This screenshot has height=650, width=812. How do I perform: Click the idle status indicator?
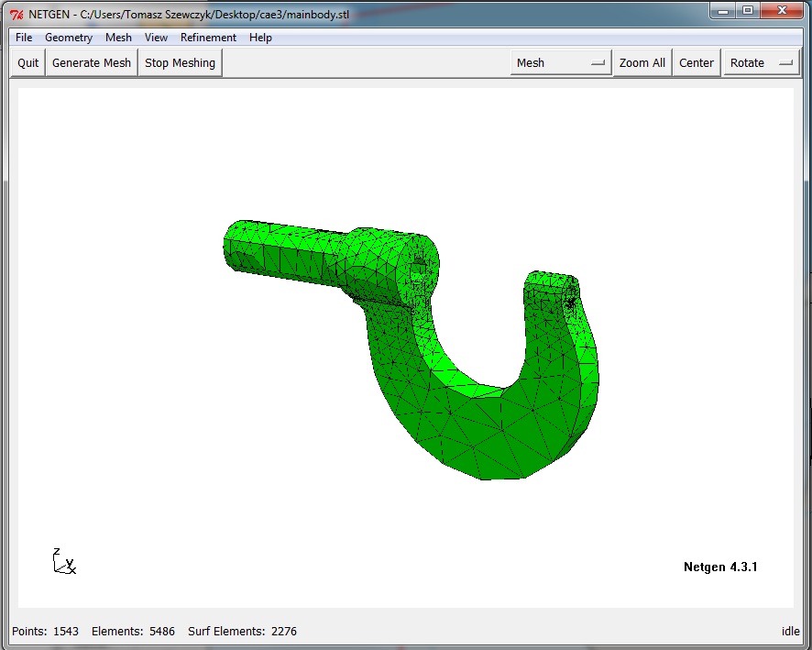790,631
